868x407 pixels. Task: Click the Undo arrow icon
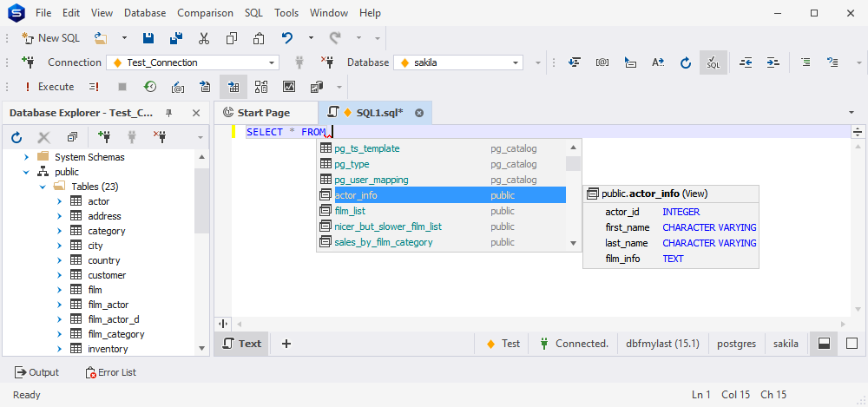(x=286, y=38)
